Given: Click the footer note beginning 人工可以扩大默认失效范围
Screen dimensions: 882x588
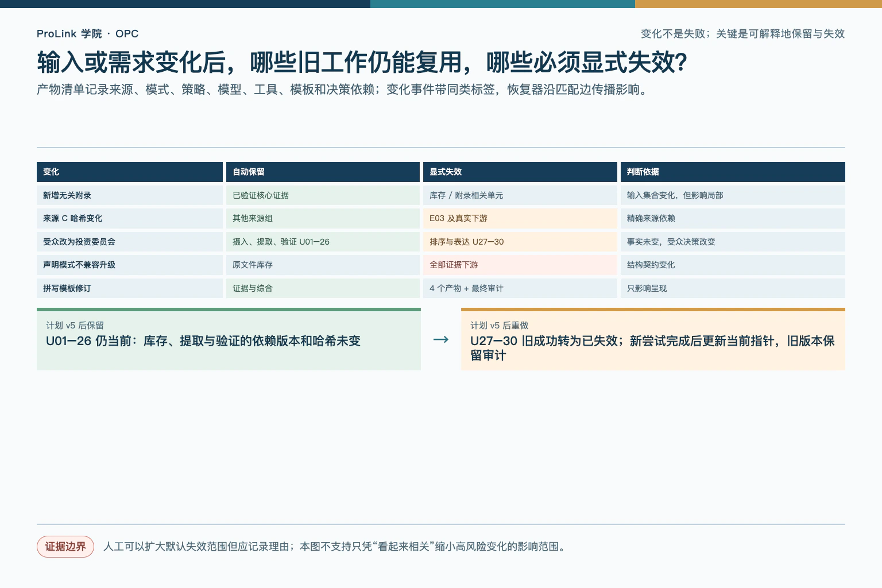Looking at the screenshot, I should point(336,547).
